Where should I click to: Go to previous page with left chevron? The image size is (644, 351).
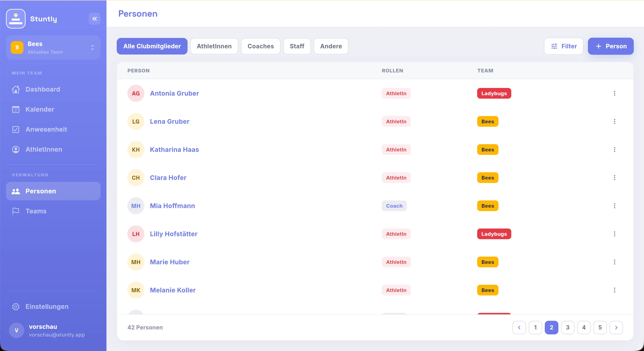click(x=519, y=328)
